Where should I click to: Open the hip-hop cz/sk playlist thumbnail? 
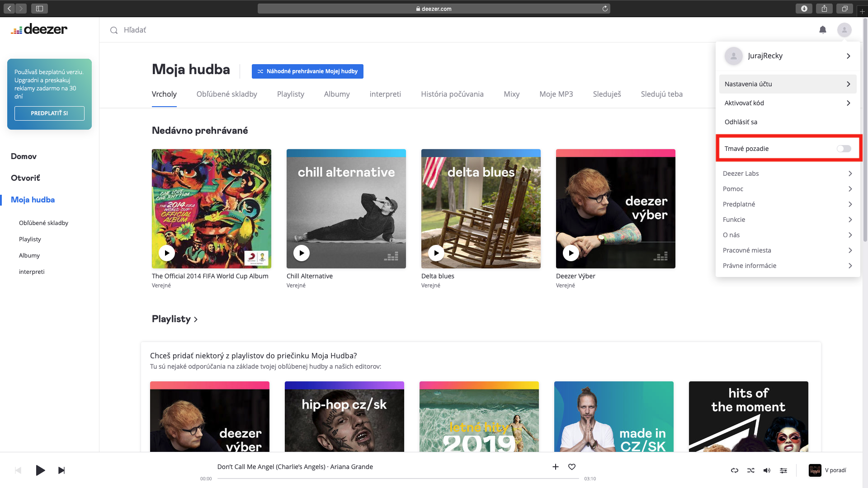344,417
